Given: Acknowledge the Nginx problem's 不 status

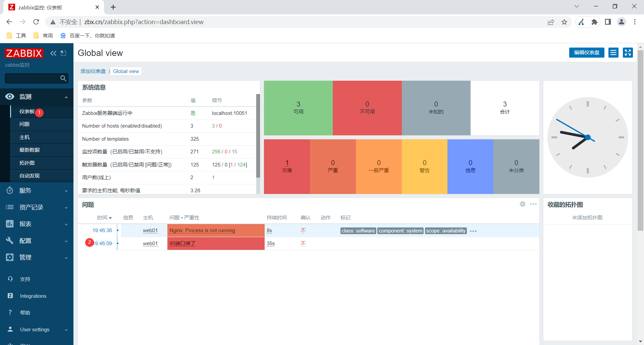Looking at the screenshot, I should 303,230.
